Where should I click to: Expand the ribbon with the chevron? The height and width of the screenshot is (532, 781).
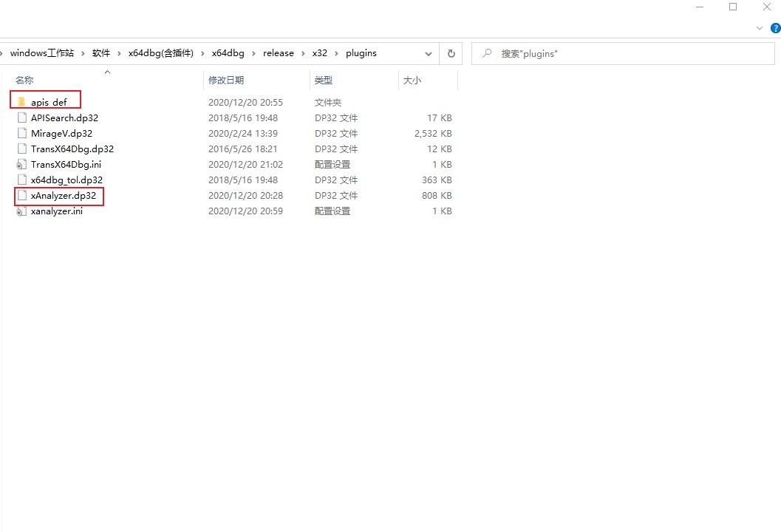coord(759,28)
